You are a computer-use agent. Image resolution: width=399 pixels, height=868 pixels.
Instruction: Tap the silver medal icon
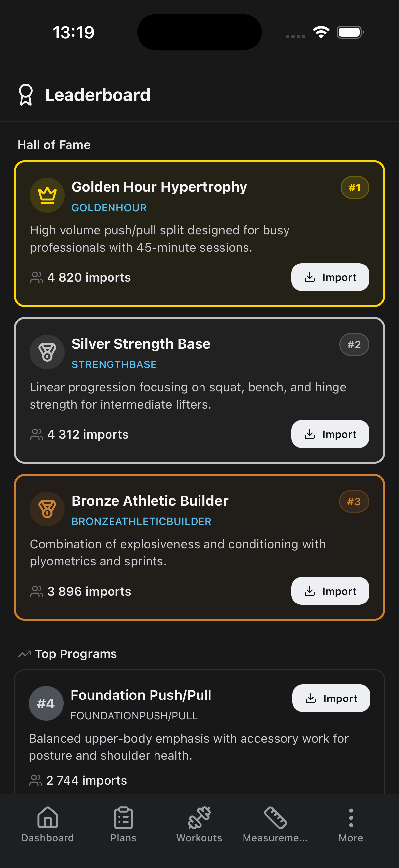[47, 352]
